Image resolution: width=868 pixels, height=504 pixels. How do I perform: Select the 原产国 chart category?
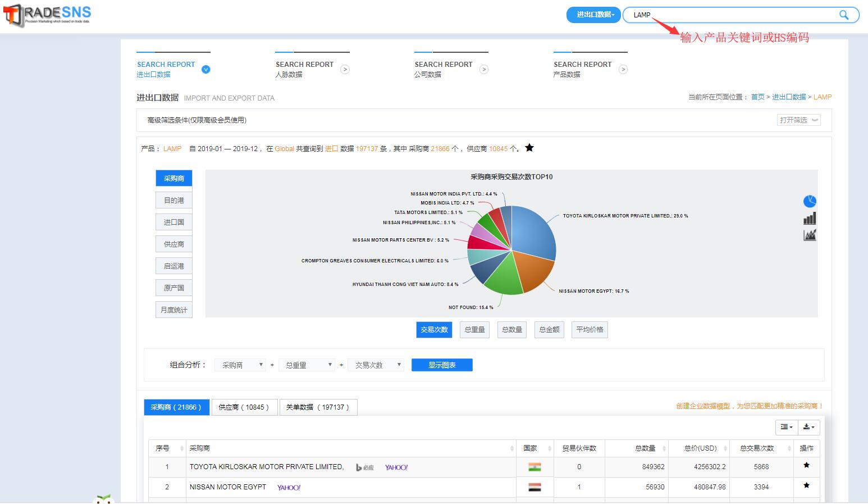[174, 288]
